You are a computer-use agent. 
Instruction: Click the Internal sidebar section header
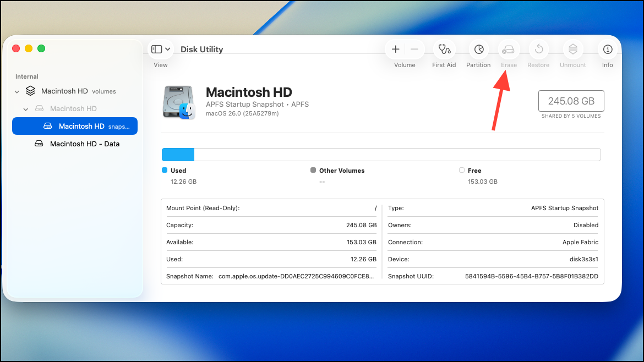27,76
